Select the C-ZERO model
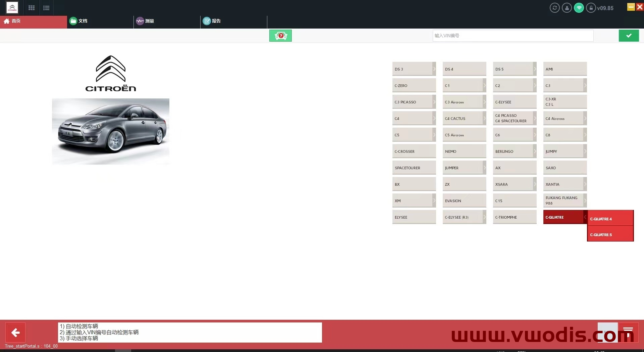The height and width of the screenshot is (352, 644). click(414, 85)
